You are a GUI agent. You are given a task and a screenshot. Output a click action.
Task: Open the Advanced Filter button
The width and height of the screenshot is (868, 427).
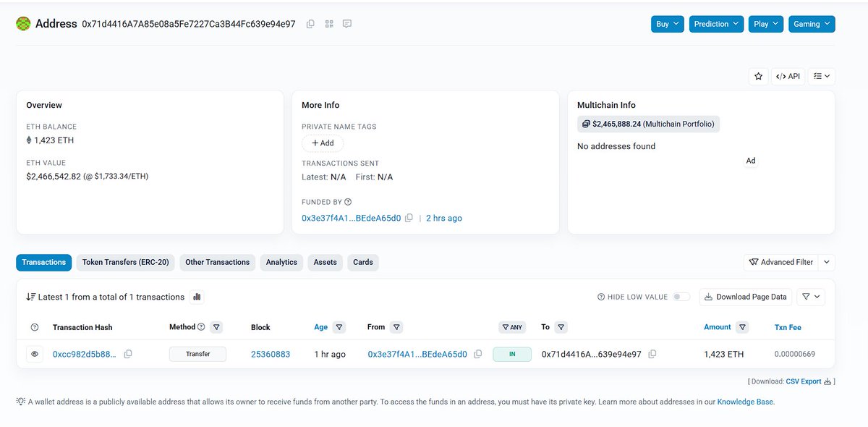point(781,262)
